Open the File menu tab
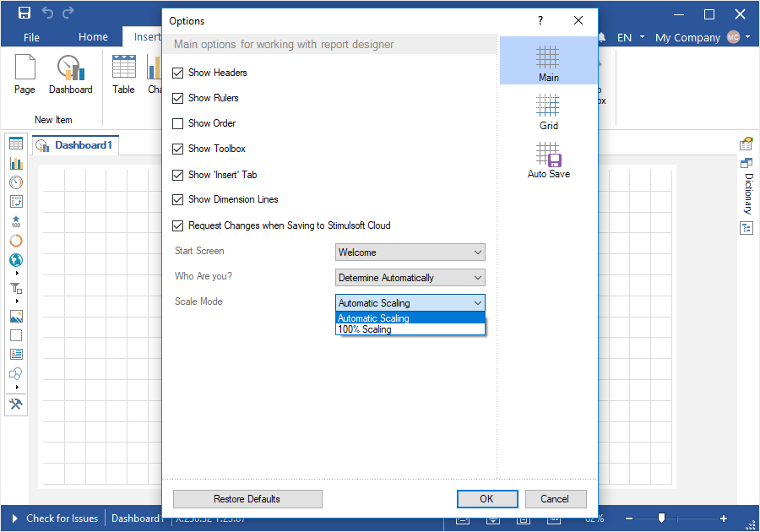Image resolution: width=760 pixels, height=532 pixels. click(31, 37)
